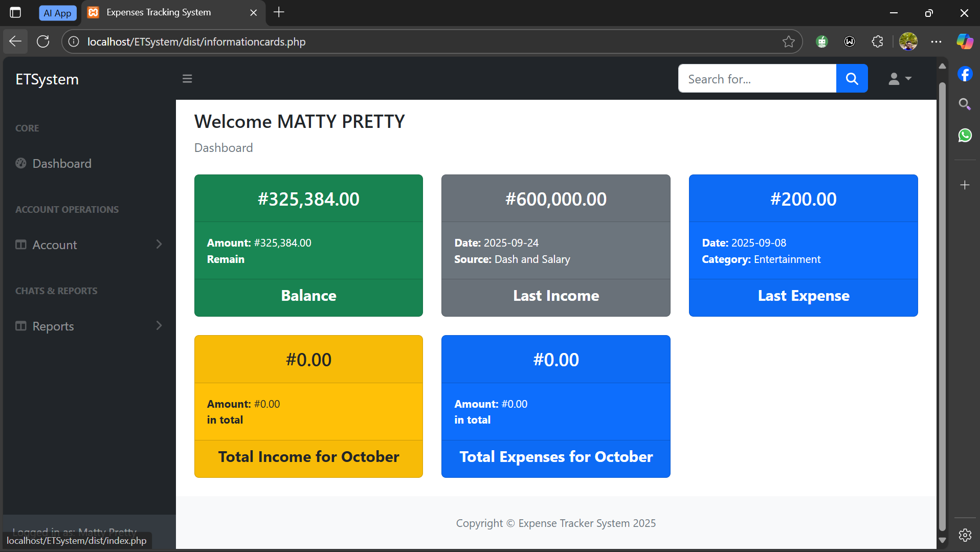This screenshot has width=980, height=552.
Task: Click the ETSystem brand link
Action: 47,79
